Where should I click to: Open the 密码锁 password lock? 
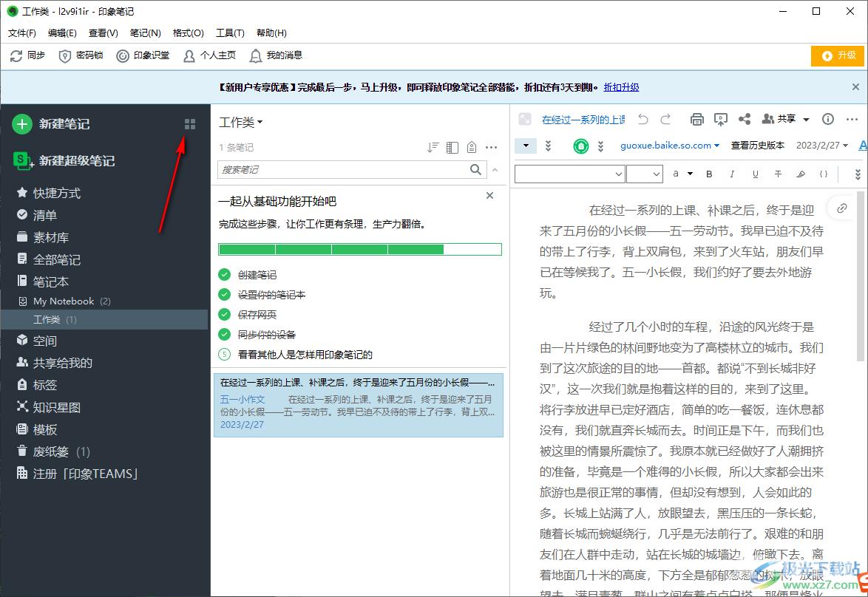81,55
